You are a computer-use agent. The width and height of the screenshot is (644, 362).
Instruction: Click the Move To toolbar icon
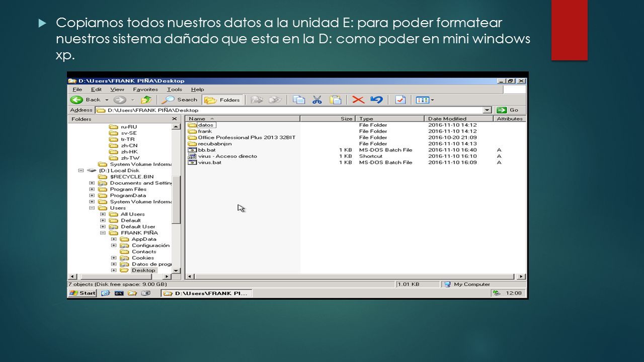(x=257, y=100)
